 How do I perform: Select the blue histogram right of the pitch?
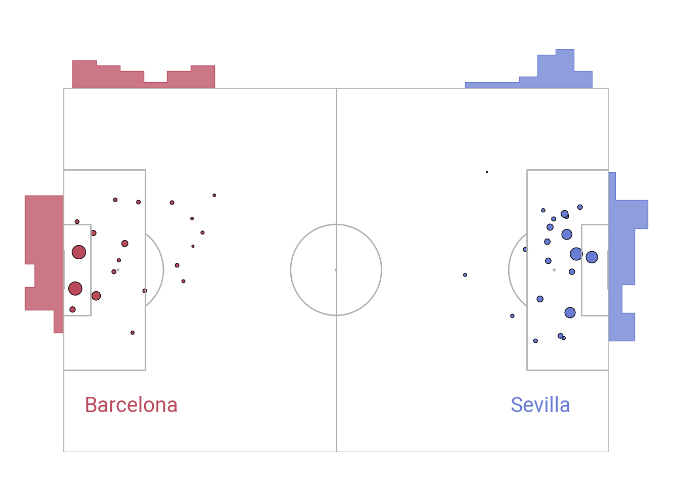pyautogui.click(x=625, y=255)
